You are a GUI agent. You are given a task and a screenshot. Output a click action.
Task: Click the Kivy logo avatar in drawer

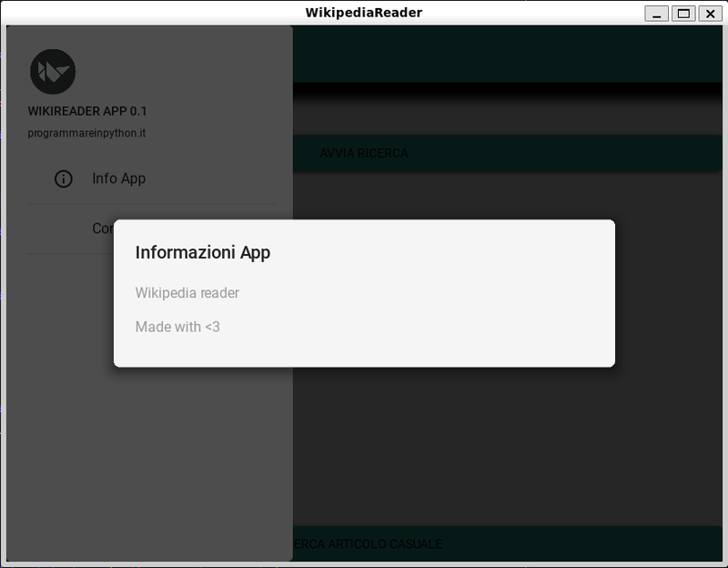click(53, 72)
